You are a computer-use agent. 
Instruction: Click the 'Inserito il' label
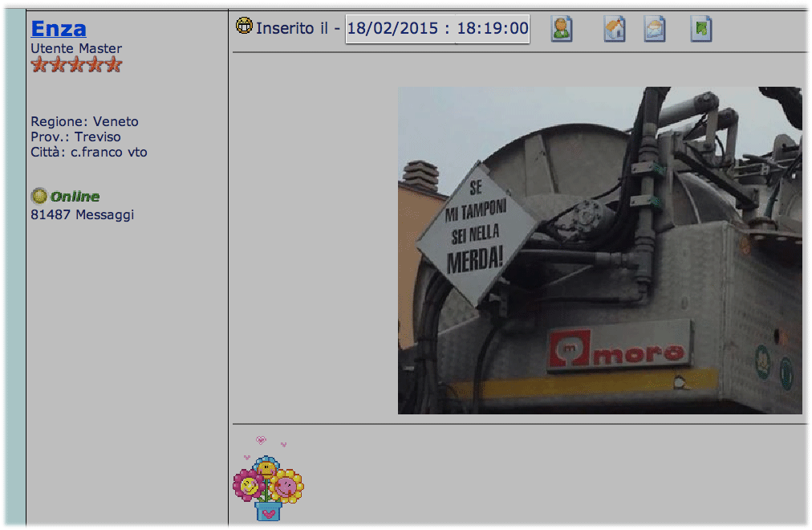pyautogui.click(x=292, y=28)
